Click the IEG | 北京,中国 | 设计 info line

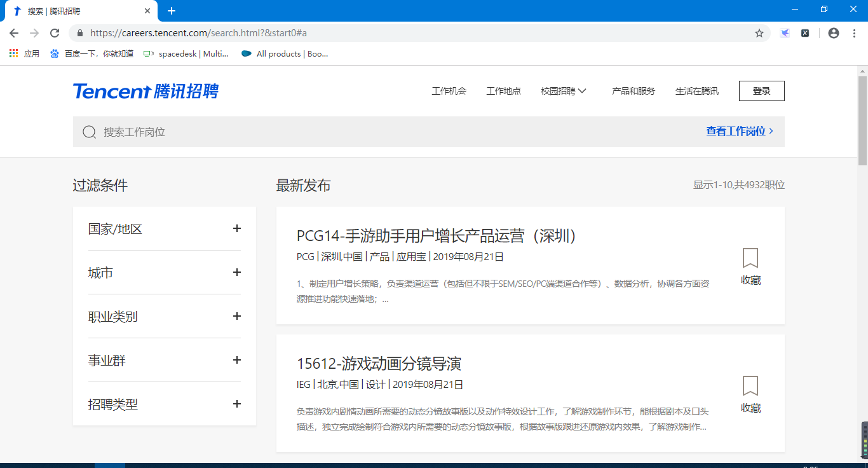point(380,385)
